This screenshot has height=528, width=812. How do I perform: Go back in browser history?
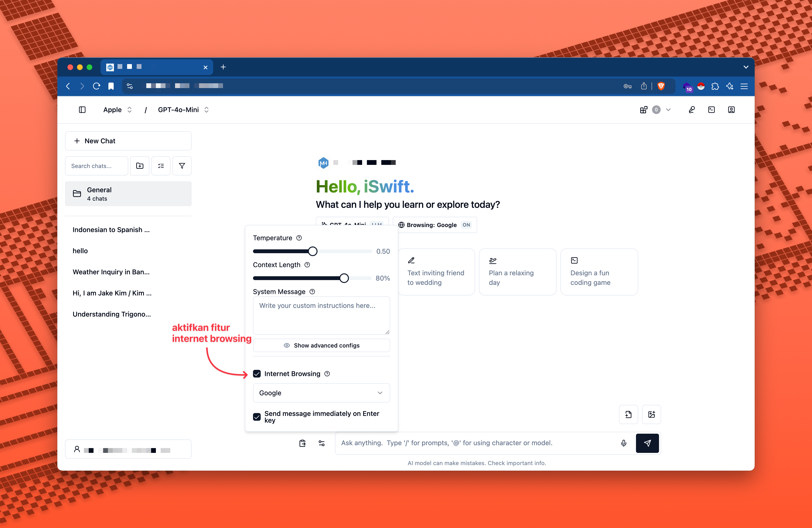68,86
